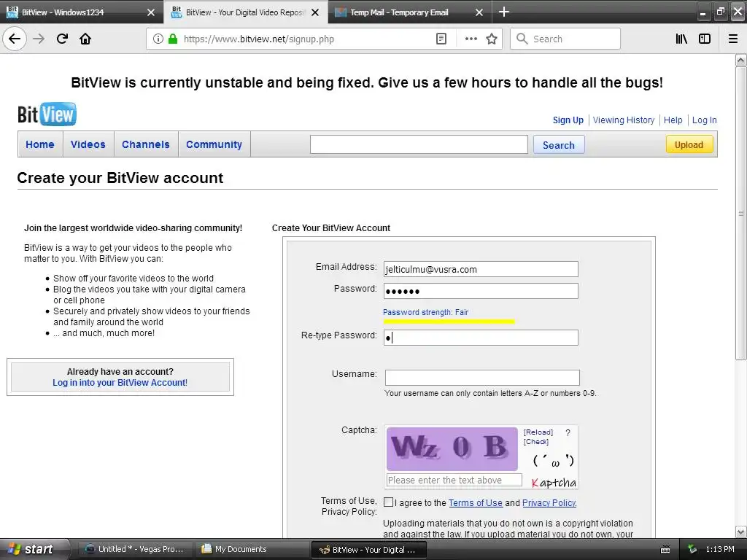The image size is (747, 560).
Task: Open the on-screen keyboard tray icon
Action: [665, 550]
